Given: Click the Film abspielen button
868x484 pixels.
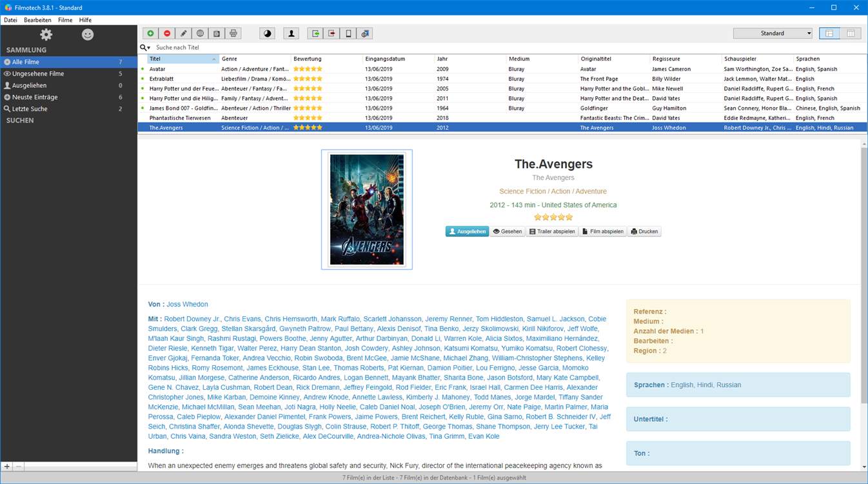Looking at the screenshot, I should 603,232.
